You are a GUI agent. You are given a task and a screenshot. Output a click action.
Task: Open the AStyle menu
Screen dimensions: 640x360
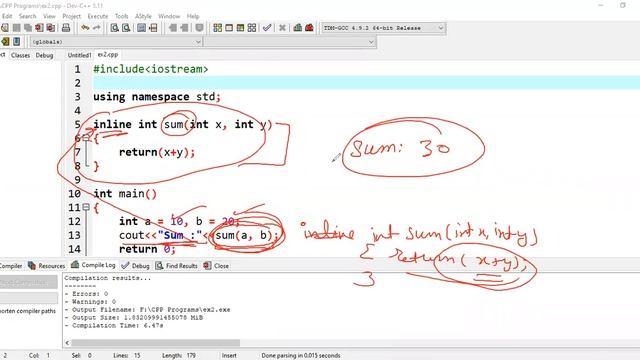point(143,16)
